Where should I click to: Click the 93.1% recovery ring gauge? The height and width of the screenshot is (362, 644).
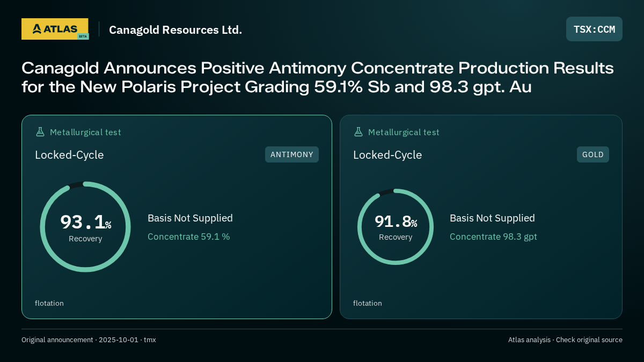pos(85,227)
